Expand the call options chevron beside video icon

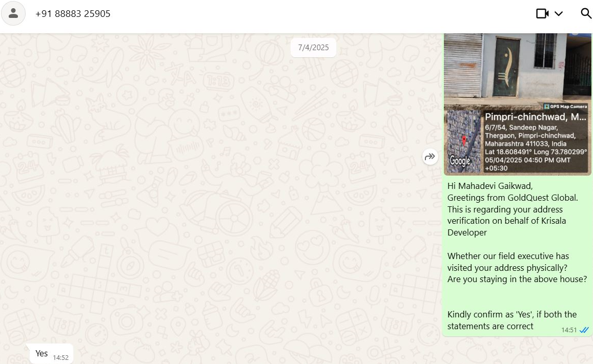(559, 14)
